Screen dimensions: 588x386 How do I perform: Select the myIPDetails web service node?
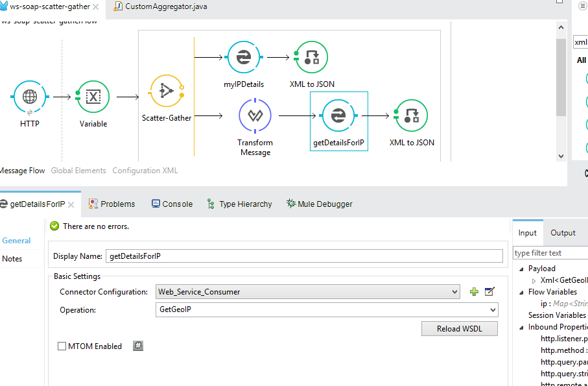click(x=243, y=57)
